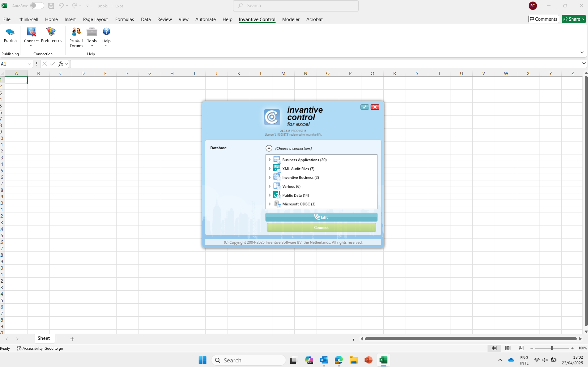588x367 pixels.
Task: Open Windows Start menu
Action: click(202, 360)
